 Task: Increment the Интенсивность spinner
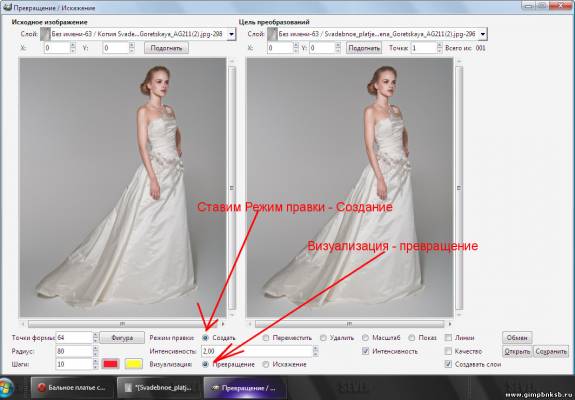tap(315, 348)
